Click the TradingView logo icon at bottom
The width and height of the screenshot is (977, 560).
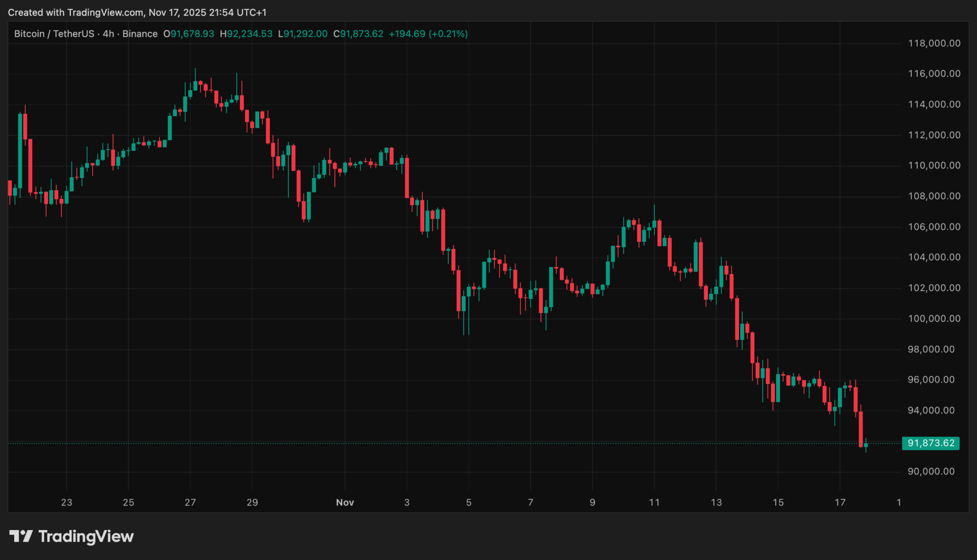(21, 536)
